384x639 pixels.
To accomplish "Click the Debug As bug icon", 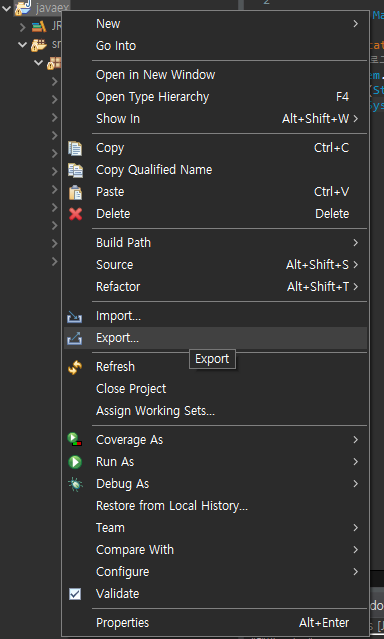I will [x=75, y=484].
